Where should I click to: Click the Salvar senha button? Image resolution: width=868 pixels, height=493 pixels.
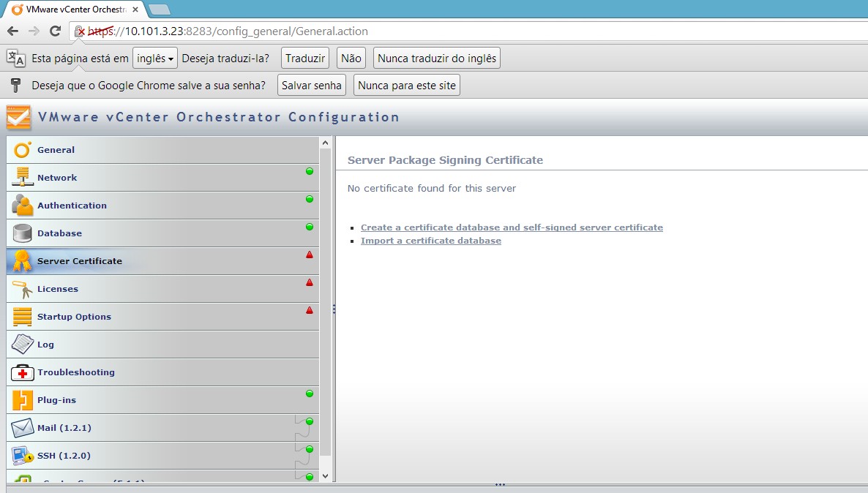coord(312,86)
